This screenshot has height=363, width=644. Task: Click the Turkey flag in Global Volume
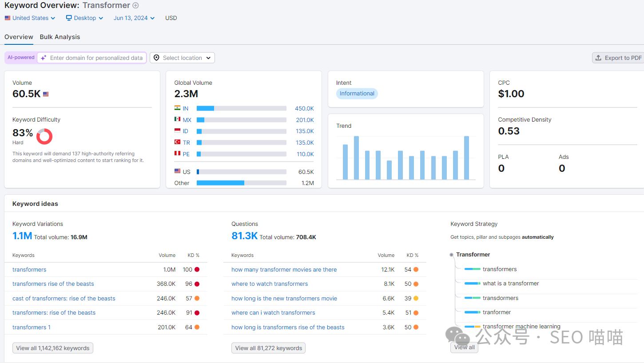[177, 142]
